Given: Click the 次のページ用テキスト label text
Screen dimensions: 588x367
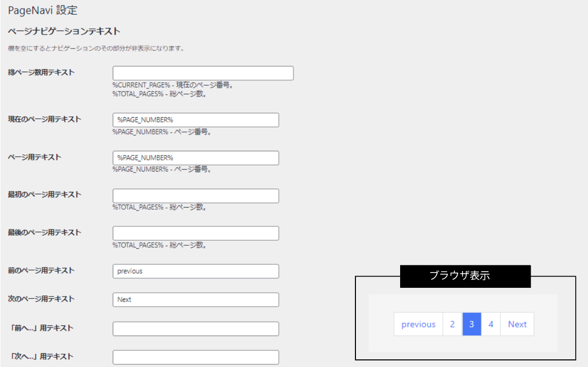Looking at the screenshot, I should tap(41, 299).
